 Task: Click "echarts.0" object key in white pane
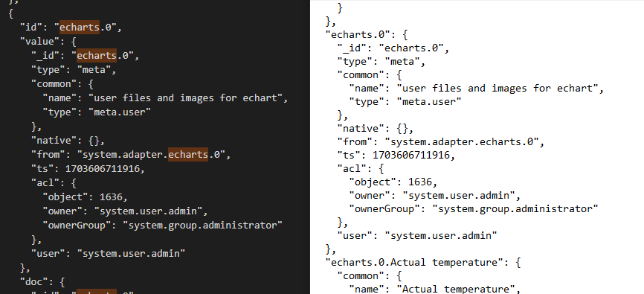[x=356, y=34]
